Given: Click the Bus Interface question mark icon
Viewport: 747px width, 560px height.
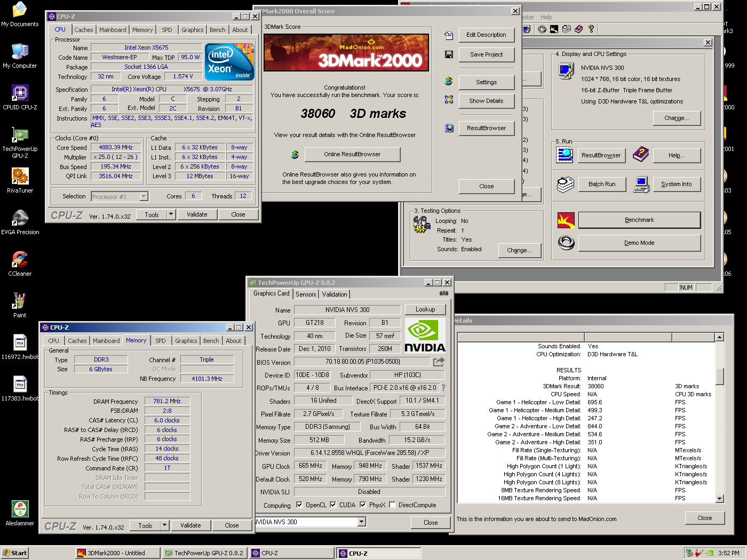Looking at the screenshot, I should (x=443, y=388).
